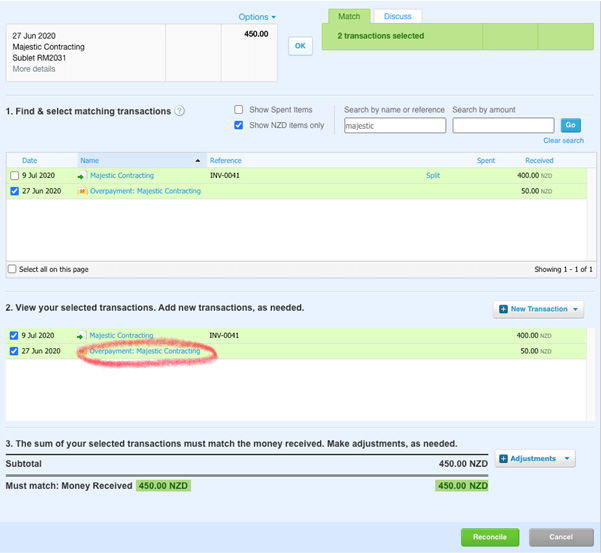Image resolution: width=601 pixels, height=553 pixels.
Task: Open the Overpayment: Majestic Contracting link in selected transactions
Action: click(145, 351)
